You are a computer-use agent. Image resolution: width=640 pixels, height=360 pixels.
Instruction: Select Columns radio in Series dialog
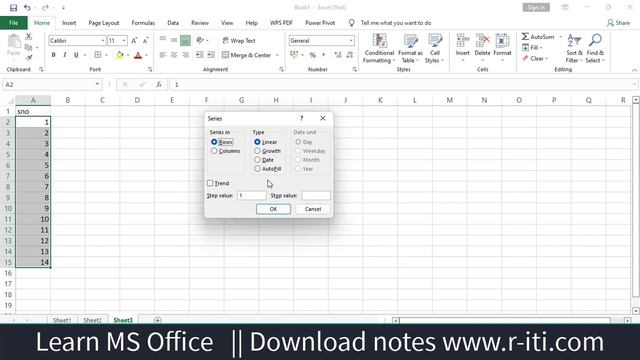coord(214,151)
